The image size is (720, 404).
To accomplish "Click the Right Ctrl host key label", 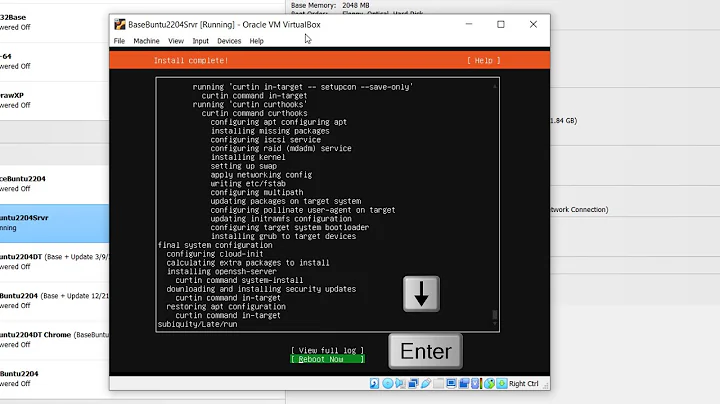I will [x=523, y=383].
